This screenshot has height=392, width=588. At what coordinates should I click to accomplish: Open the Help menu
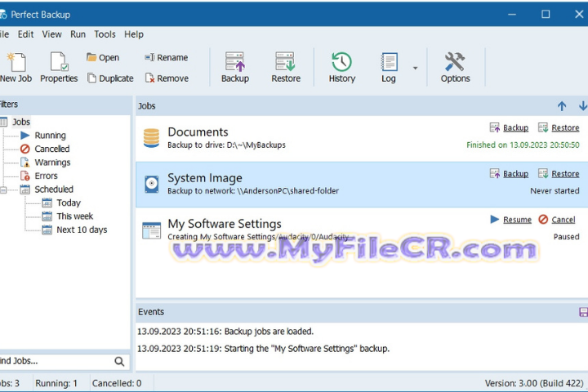[134, 34]
